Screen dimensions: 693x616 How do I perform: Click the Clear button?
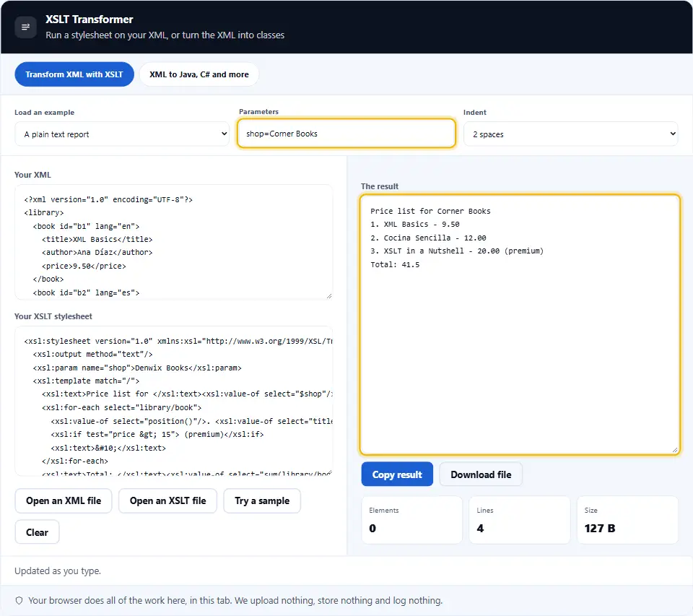point(37,532)
